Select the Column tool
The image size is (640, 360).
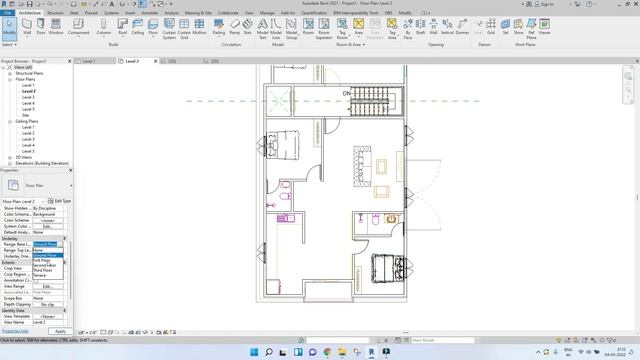coord(104,27)
